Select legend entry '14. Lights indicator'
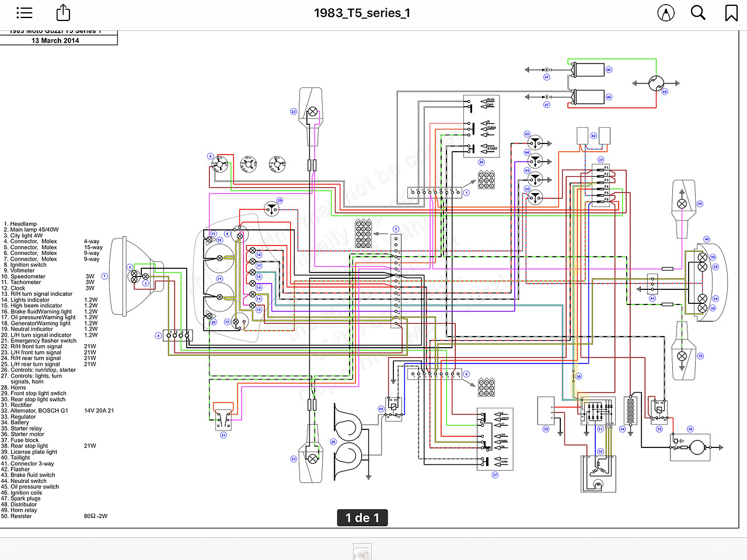The width and height of the screenshot is (747, 560). [25, 300]
